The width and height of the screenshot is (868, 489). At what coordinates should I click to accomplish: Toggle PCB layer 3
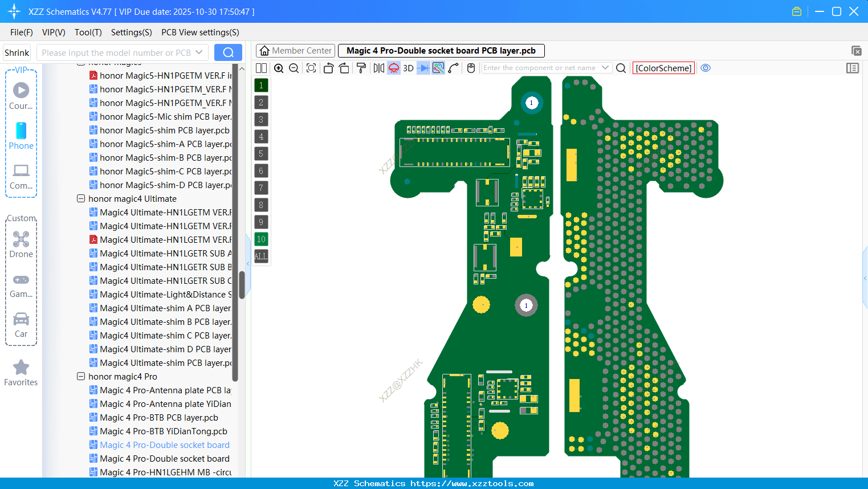point(261,119)
